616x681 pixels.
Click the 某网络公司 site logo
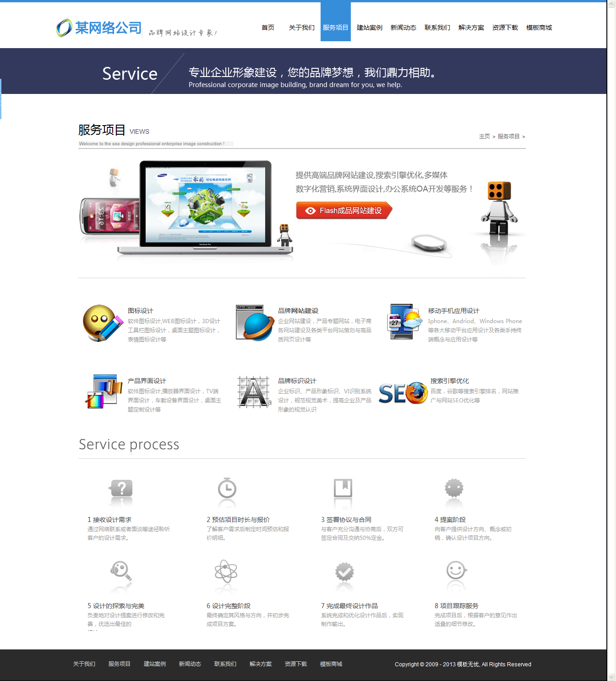click(x=99, y=28)
